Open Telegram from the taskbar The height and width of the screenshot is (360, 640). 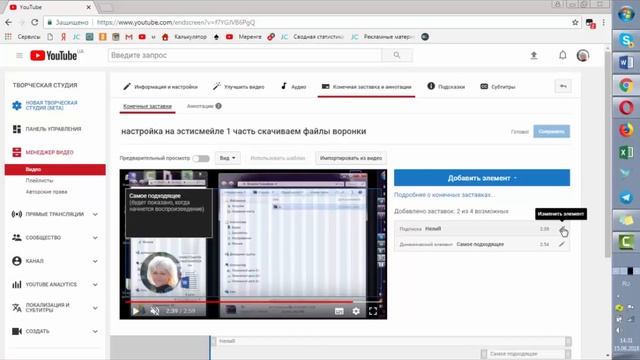(626, 198)
